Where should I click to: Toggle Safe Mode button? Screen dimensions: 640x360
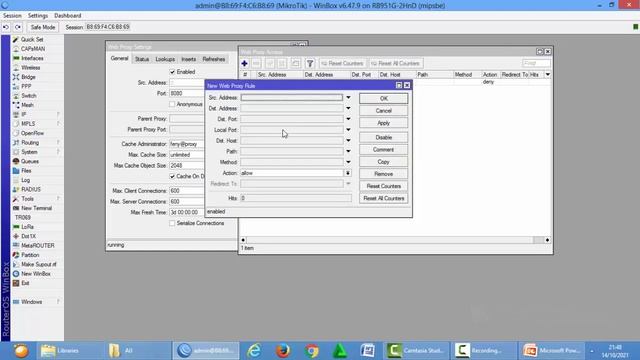point(42,27)
